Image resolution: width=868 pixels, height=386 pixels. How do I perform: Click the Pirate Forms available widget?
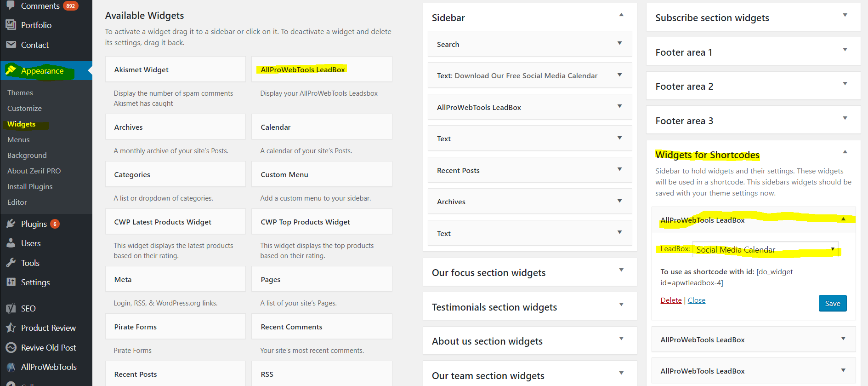tap(176, 327)
